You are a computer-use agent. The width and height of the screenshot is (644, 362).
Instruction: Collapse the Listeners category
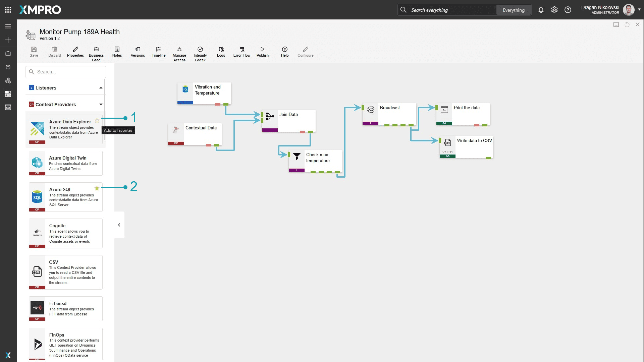click(101, 88)
